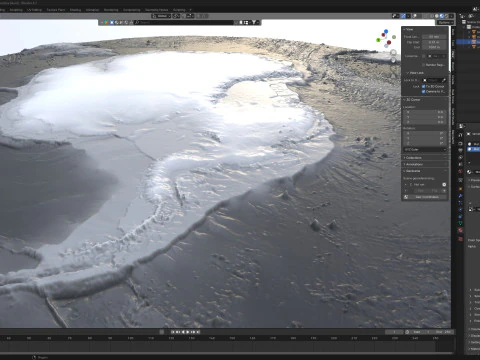Uncheck Lock To 3D Cursor checkbox

pos(423,86)
